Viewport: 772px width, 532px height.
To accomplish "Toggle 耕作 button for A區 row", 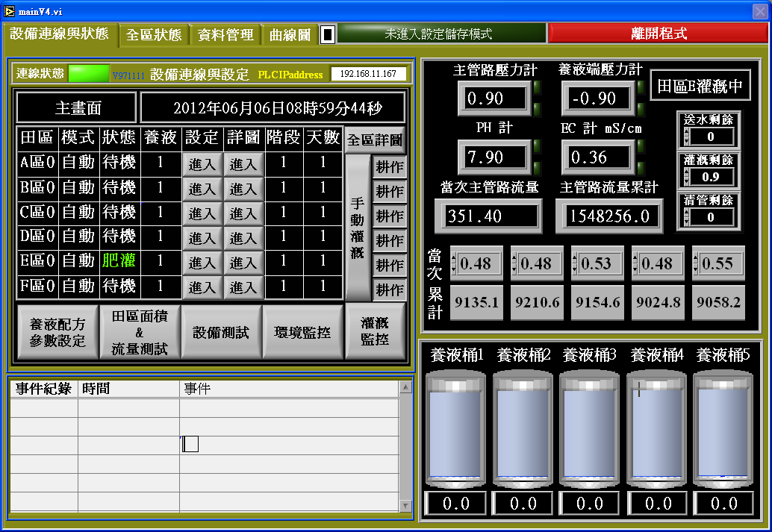I will 390,166.
